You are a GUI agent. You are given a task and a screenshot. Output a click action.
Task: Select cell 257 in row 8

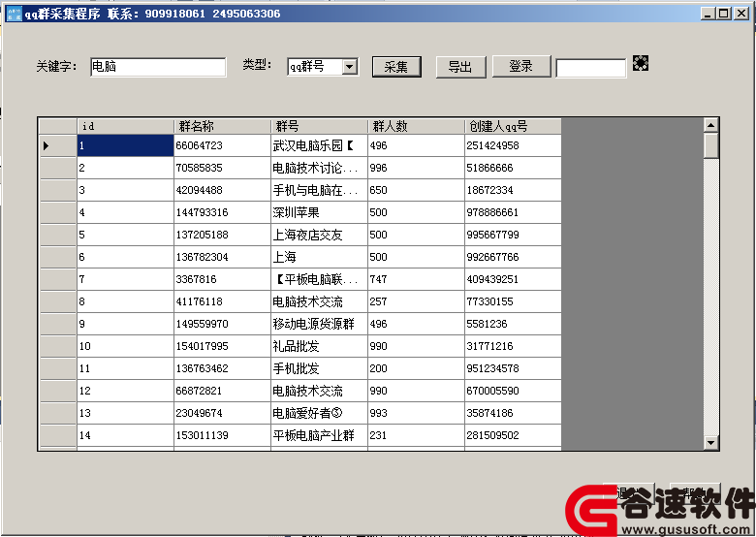(x=416, y=301)
